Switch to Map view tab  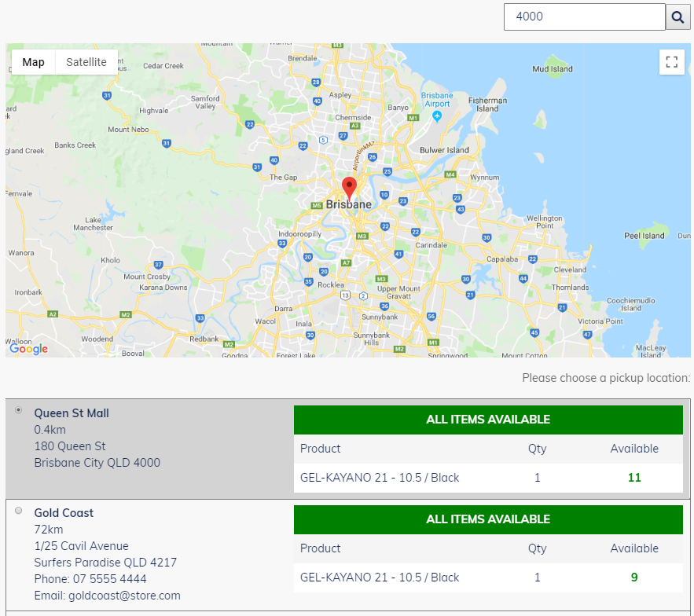click(33, 62)
